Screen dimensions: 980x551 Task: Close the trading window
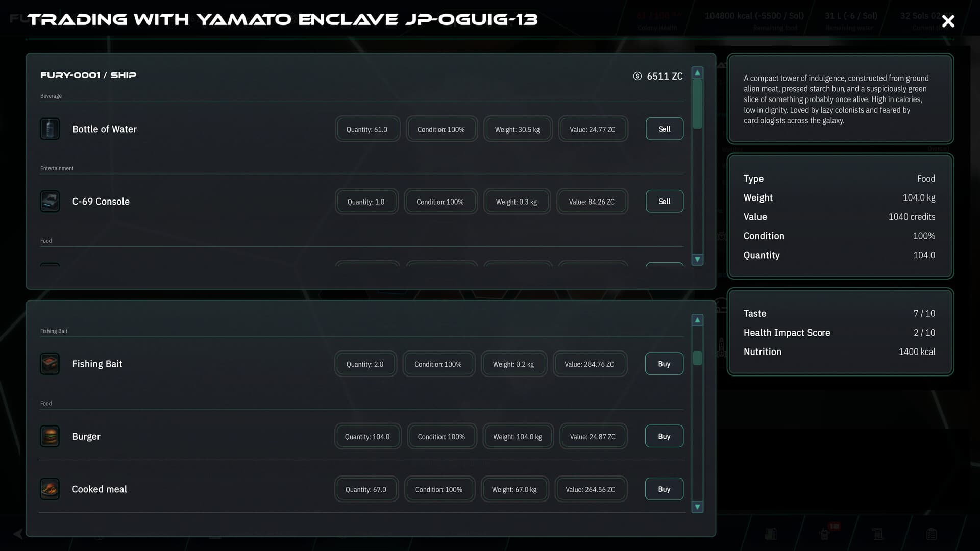[x=948, y=21]
